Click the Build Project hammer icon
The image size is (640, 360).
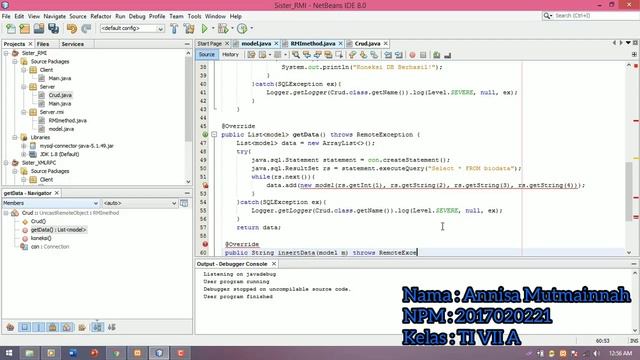point(174,29)
